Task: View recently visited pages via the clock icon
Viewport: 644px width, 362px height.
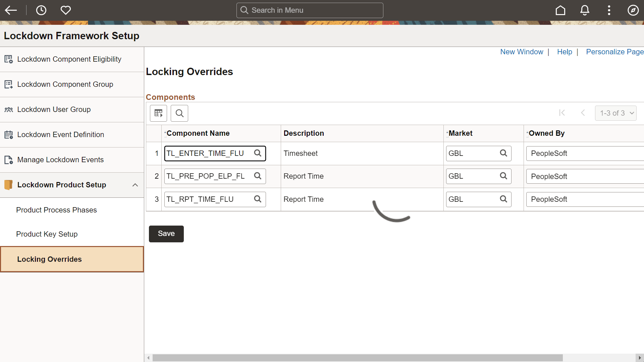Action: coord(41,10)
